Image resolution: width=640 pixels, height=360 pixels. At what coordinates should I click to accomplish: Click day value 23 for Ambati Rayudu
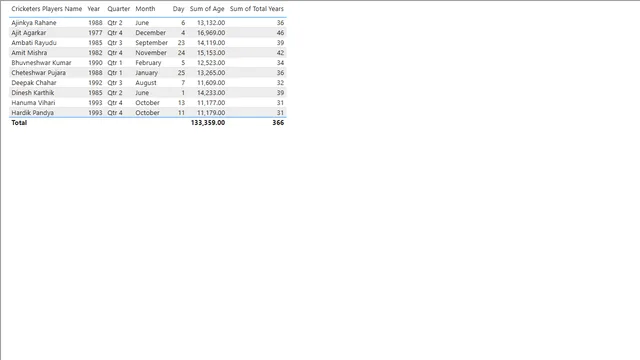181,43
